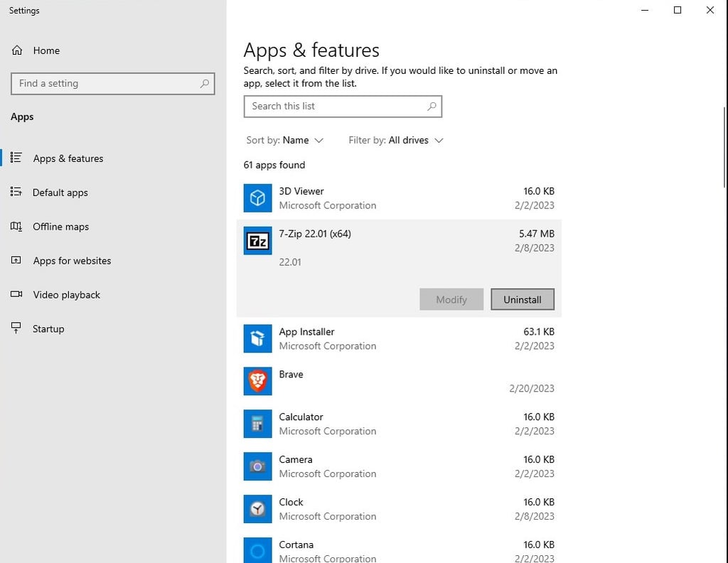
Task: Open the Home icon in sidebar
Action: pos(17,50)
